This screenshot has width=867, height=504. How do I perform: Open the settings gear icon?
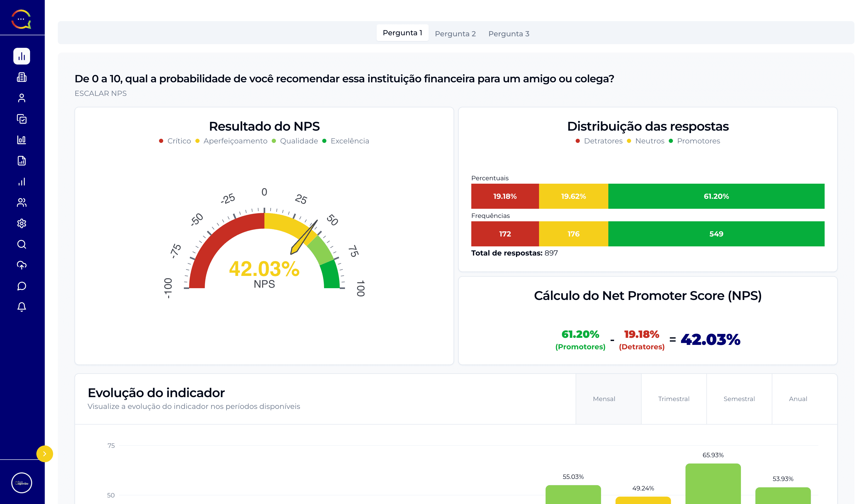22,223
